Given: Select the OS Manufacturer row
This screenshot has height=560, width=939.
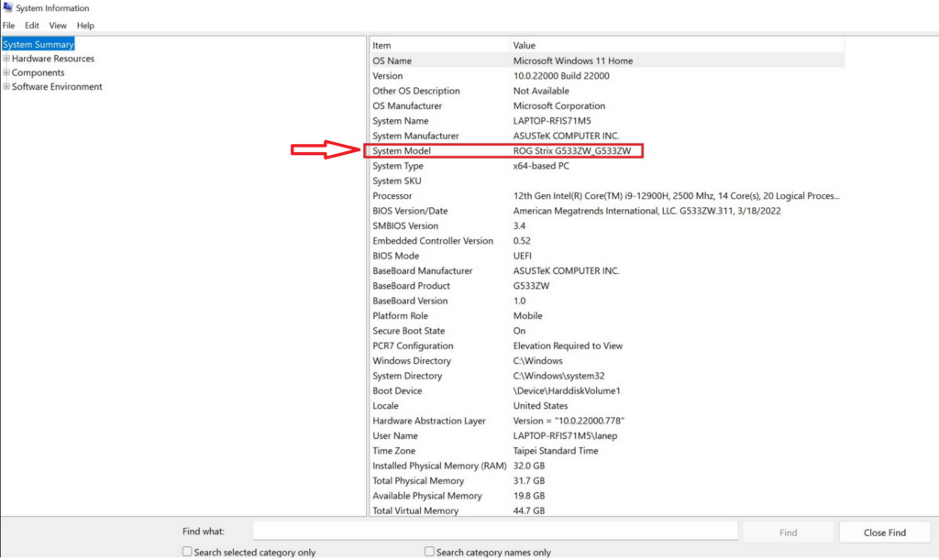Looking at the screenshot, I should [x=607, y=106].
